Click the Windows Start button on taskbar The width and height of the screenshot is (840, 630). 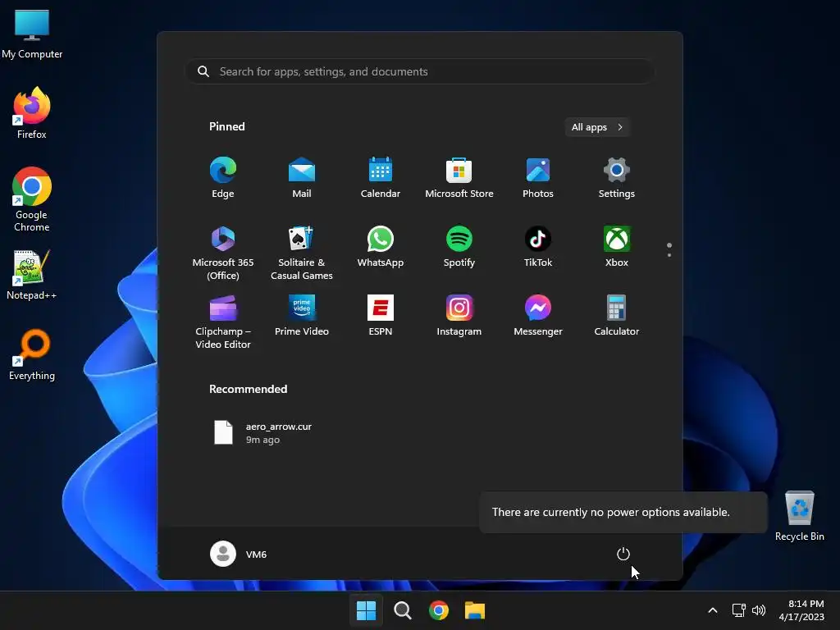367,610
